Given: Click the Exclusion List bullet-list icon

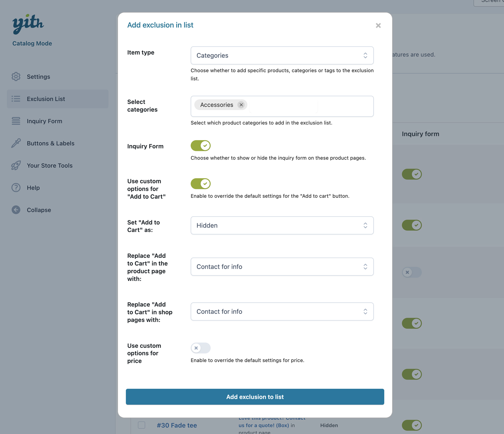Looking at the screenshot, I should (x=16, y=99).
